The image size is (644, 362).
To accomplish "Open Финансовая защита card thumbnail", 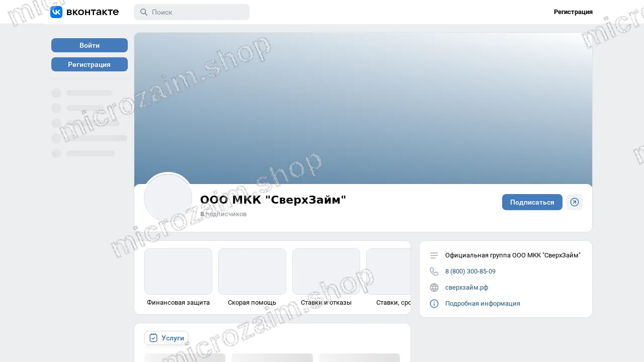I will coord(178,271).
